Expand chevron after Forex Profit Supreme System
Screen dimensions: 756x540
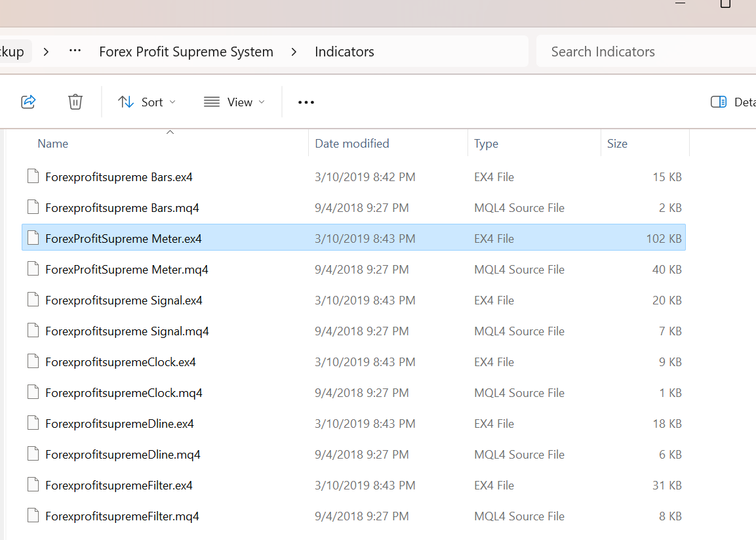(294, 52)
